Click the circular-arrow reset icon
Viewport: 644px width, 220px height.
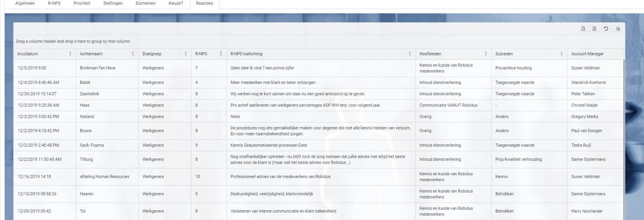606,29
